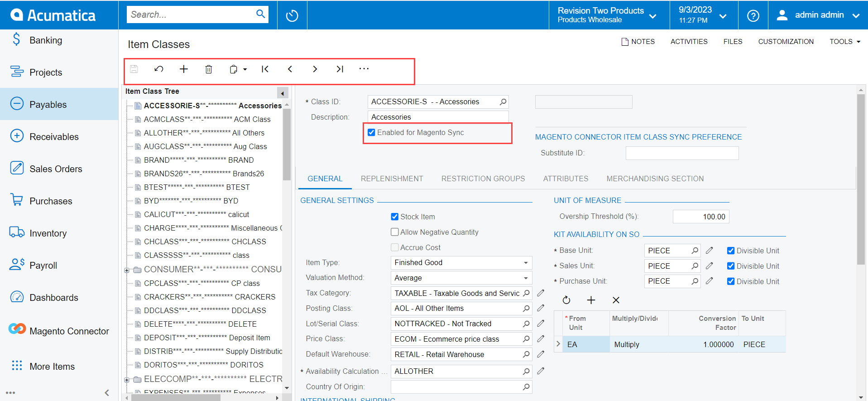Image resolution: width=868 pixels, height=401 pixels.
Task: Add a new item class record
Action: (x=184, y=69)
